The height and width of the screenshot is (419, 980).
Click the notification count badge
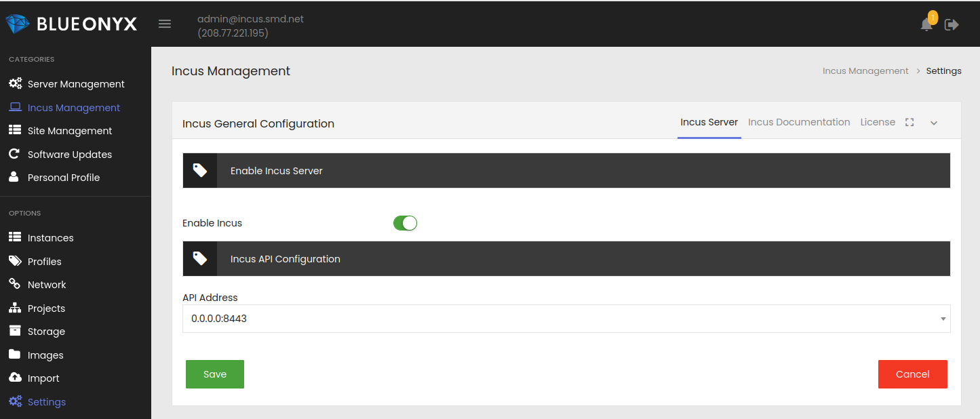[933, 18]
